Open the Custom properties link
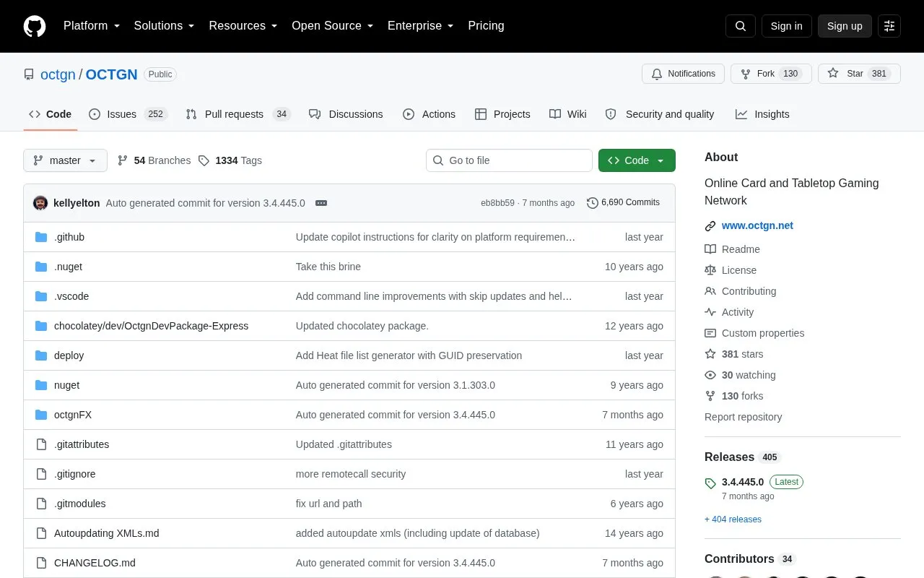924x578 pixels. [763, 333]
